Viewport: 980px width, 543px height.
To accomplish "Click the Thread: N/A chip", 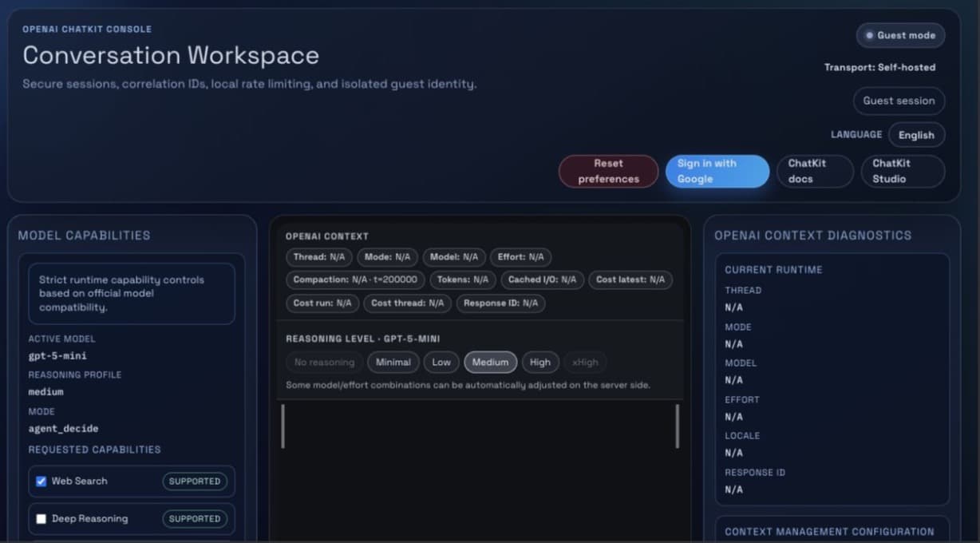I will 319,257.
